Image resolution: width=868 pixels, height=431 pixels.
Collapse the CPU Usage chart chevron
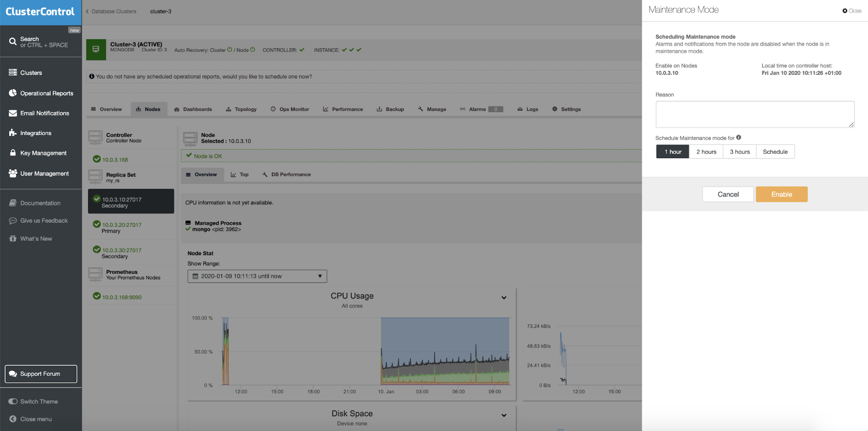(504, 298)
